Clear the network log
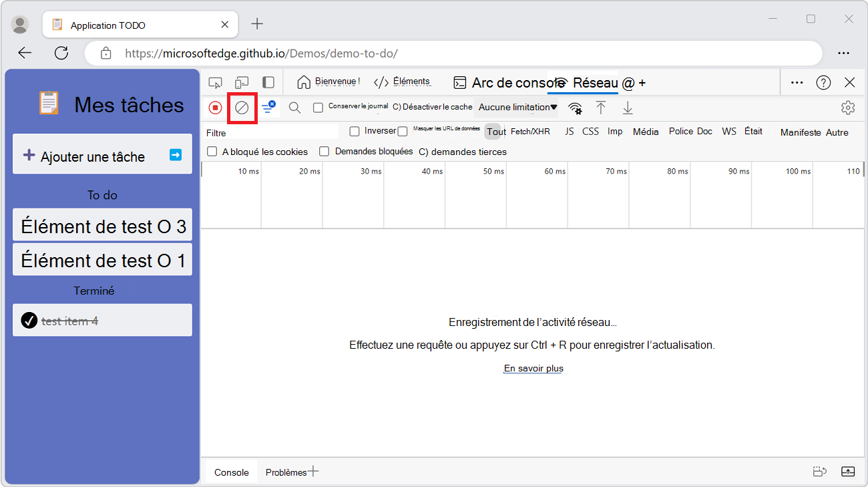868x487 pixels. click(242, 108)
